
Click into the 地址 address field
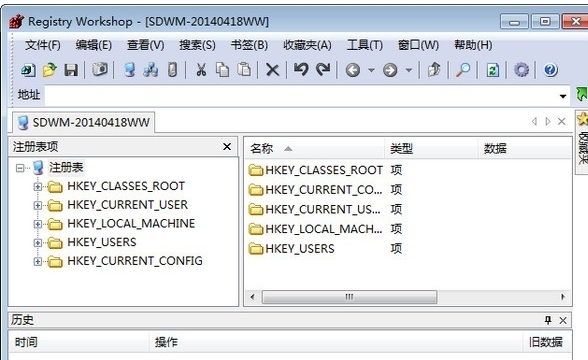click(x=300, y=95)
